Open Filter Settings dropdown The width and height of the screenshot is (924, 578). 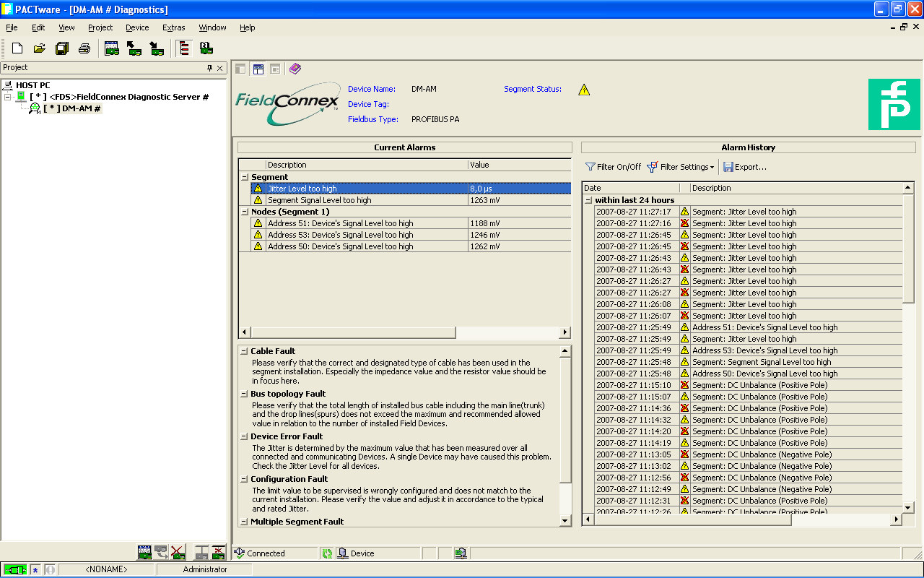681,167
